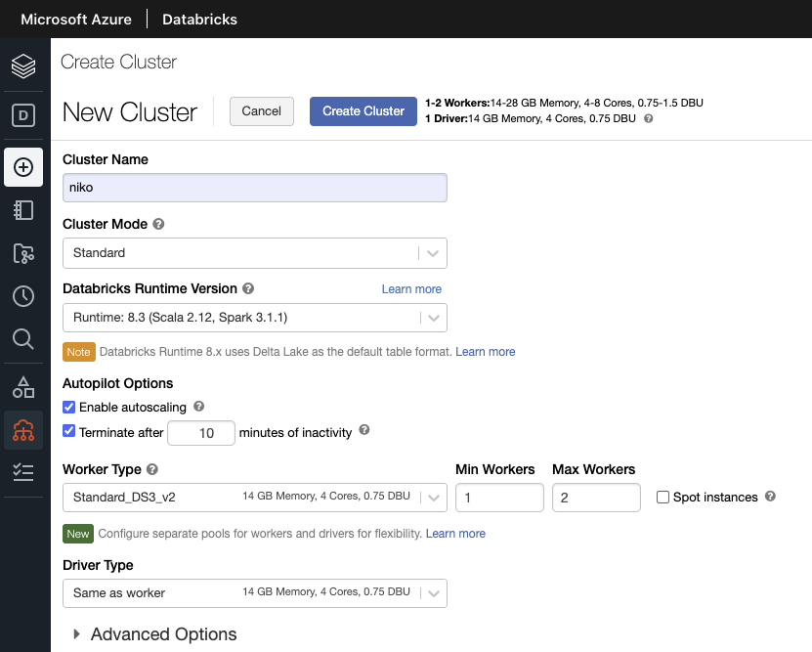Click the Max Workers input field
This screenshot has height=652, width=812.
[597, 498]
